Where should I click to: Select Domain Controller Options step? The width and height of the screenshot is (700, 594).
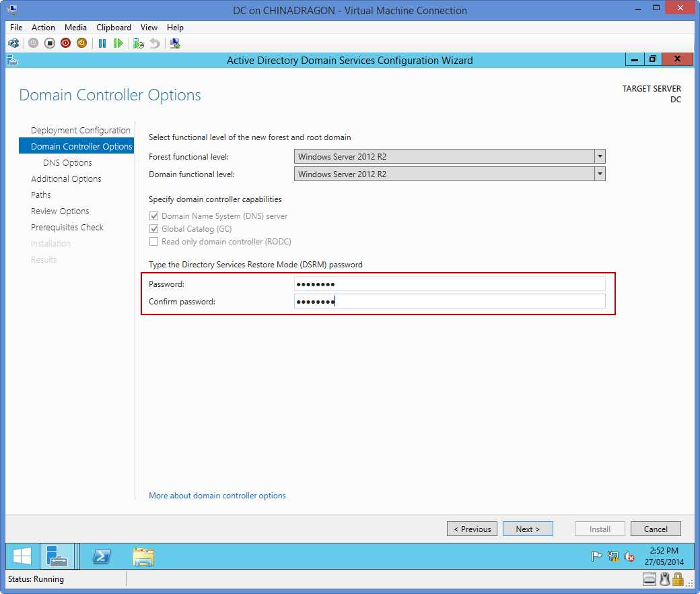tap(76, 147)
